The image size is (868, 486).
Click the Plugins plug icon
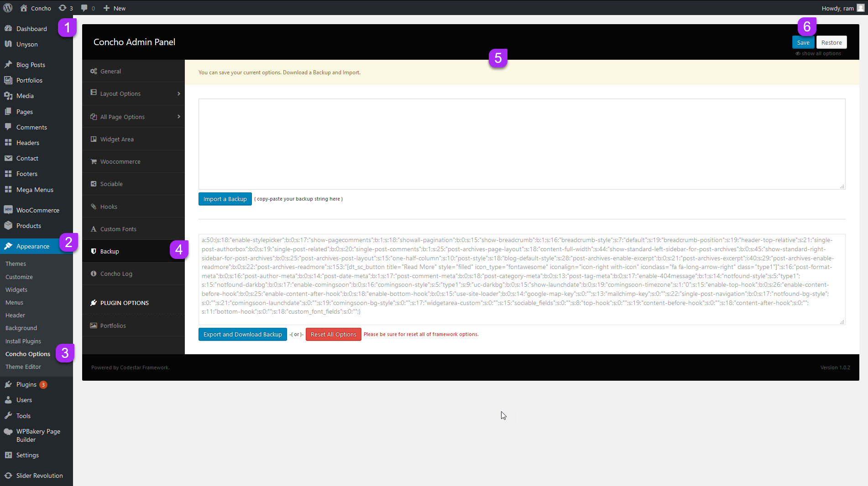tap(8, 384)
